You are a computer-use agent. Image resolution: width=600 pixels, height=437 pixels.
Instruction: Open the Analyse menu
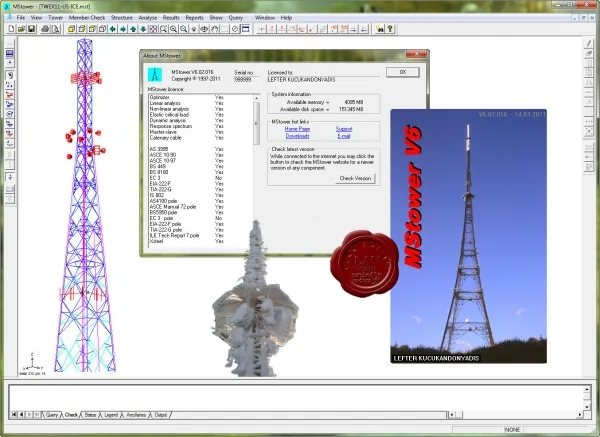tap(148, 18)
